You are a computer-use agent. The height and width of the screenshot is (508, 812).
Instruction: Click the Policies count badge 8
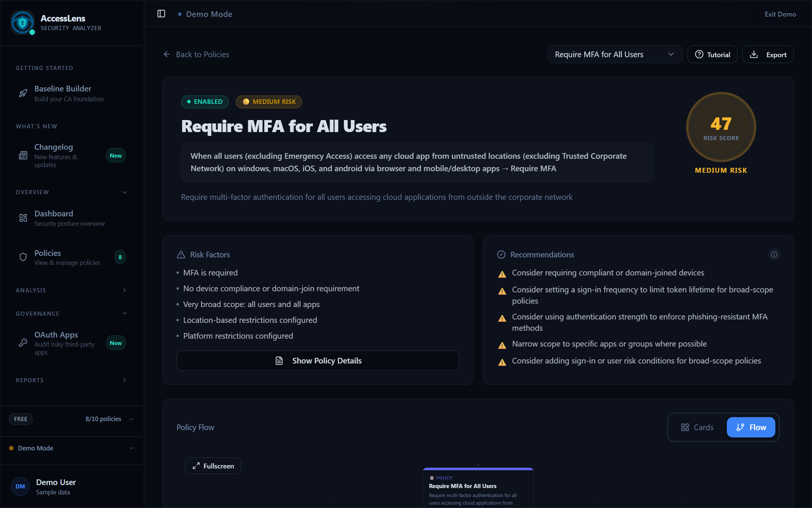coord(120,257)
